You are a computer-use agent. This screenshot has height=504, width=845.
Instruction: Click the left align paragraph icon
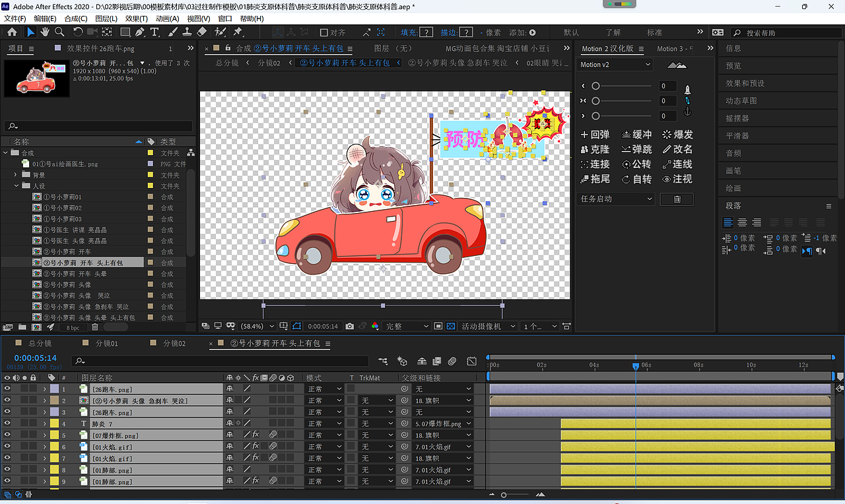(x=728, y=223)
